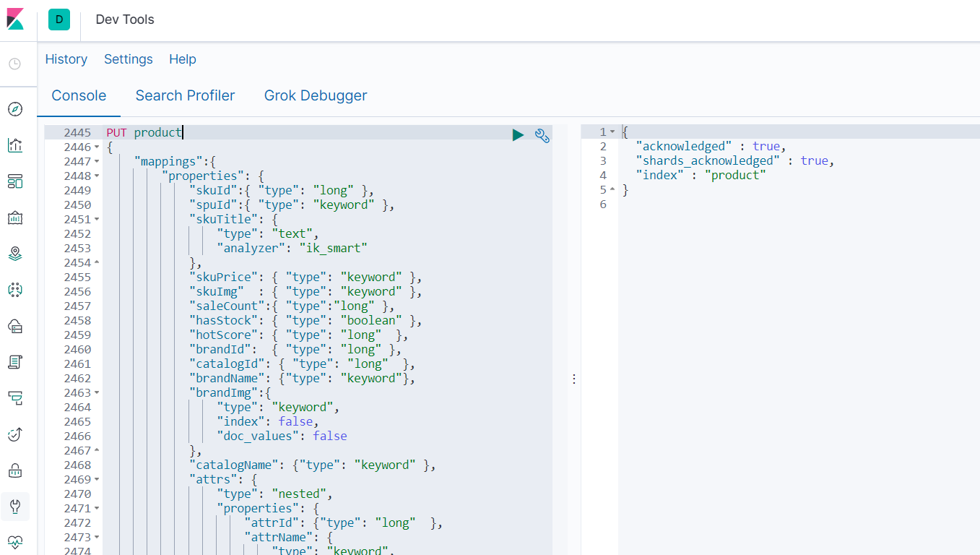The width and height of the screenshot is (980, 555).
Task: Open SIEM lock icon in sidebar
Action: click(15, 470)
